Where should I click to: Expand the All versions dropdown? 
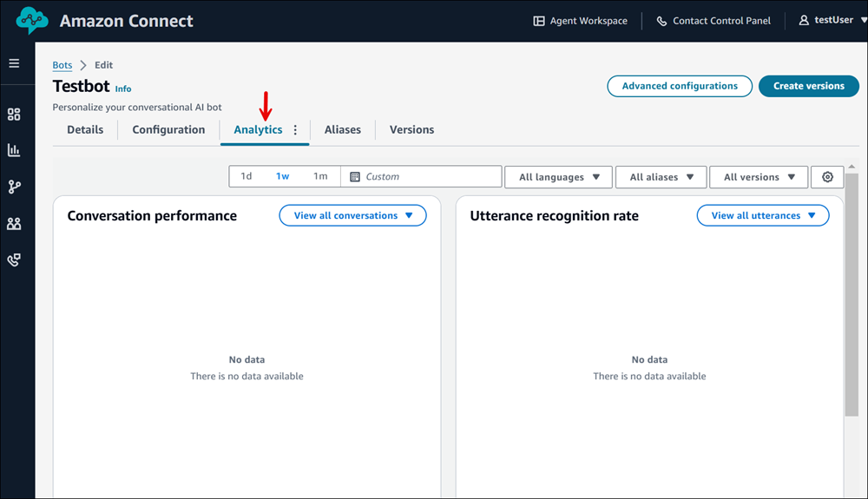(759, 177)
